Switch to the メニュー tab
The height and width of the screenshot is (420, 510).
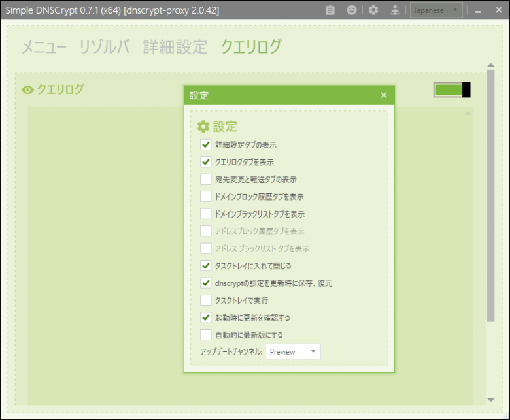[44, 47]
